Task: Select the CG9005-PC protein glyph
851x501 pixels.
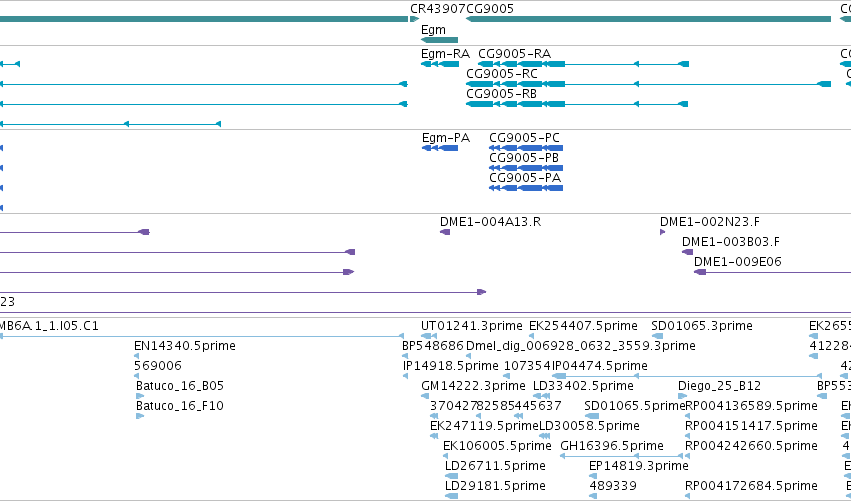Action: click(x=526, y=148)
